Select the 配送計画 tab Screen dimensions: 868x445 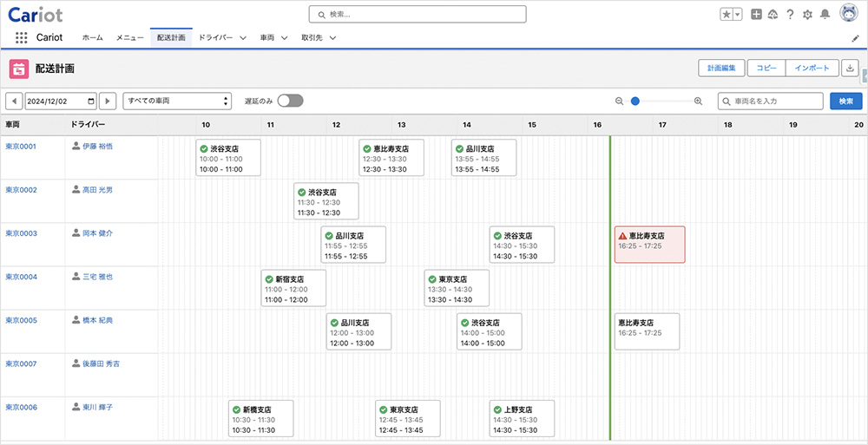click(x=171, y=38)
